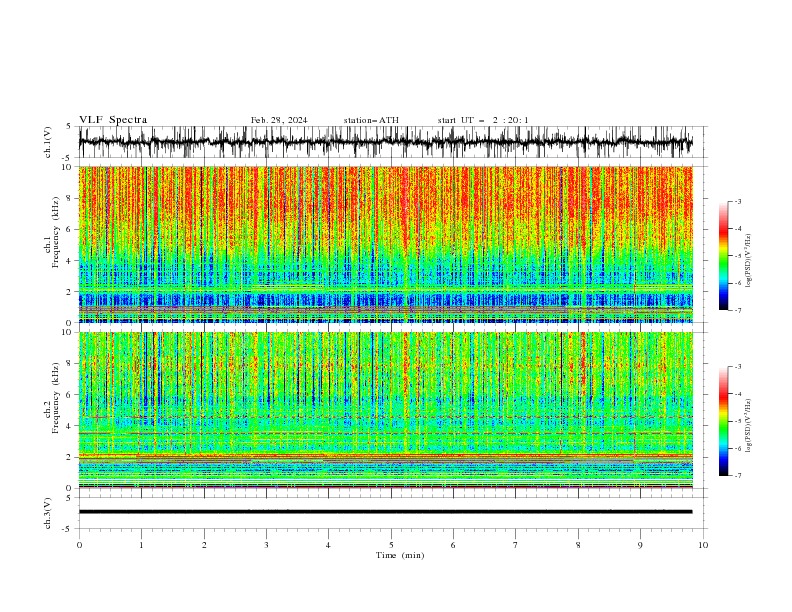The height and width of the screenshot is (612, 792).
Task: Click the ch.1 color scale bar
Action: coord(723,256)
